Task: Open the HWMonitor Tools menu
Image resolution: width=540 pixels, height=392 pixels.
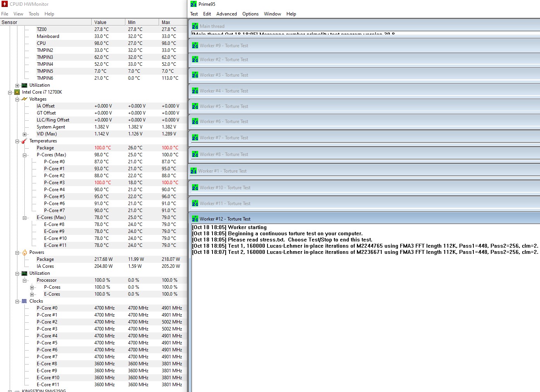Action: click(34, 14)
